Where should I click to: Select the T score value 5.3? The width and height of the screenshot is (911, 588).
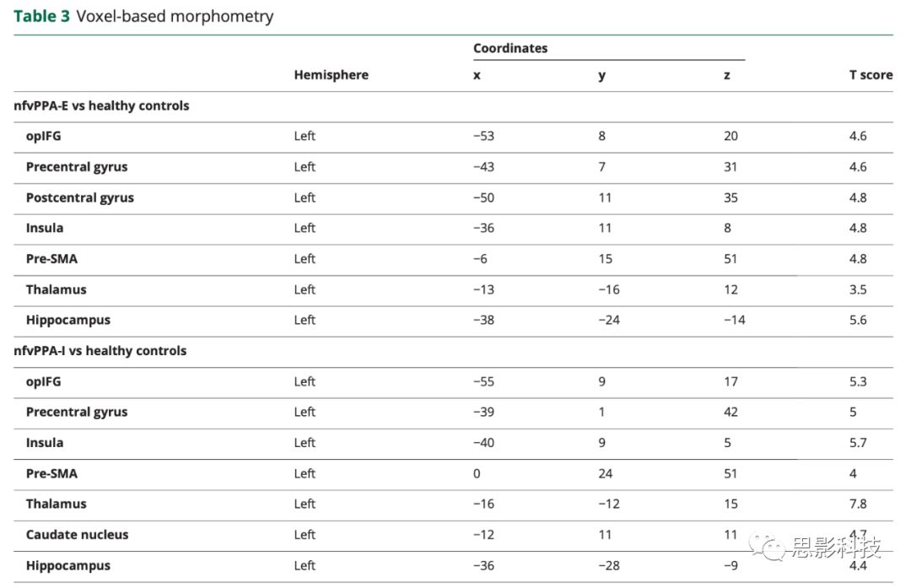[857, 382]
